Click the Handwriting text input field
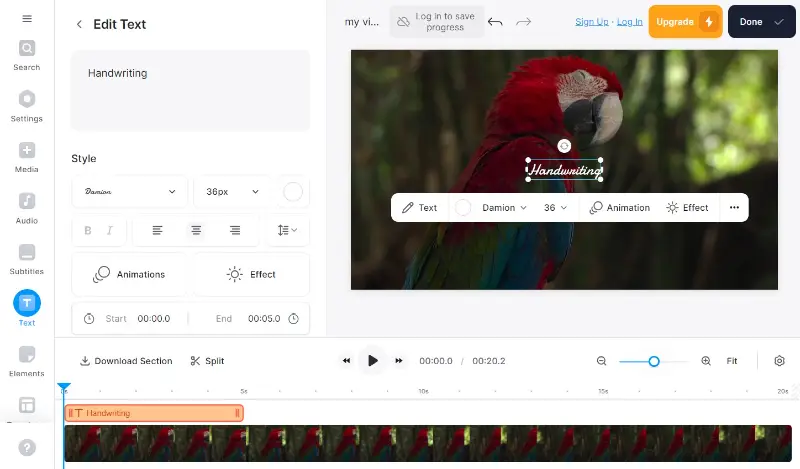The width and height of the screenshot is (800, 469). point(190,90)
